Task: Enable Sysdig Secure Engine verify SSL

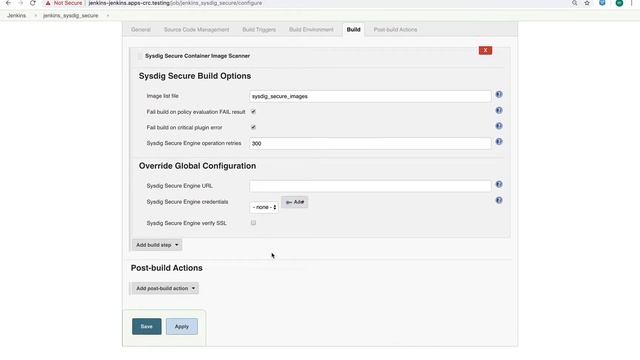Action: tap(253, 222)
